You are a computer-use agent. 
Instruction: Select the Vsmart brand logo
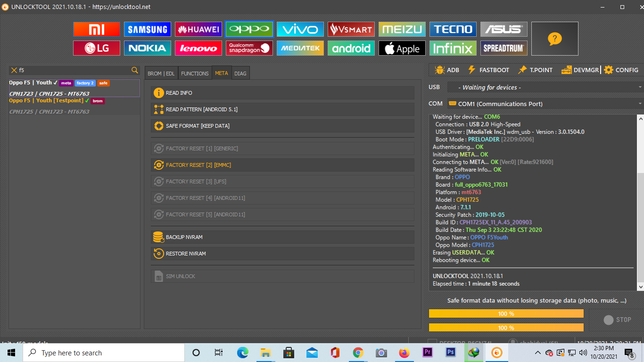[351, 29]
